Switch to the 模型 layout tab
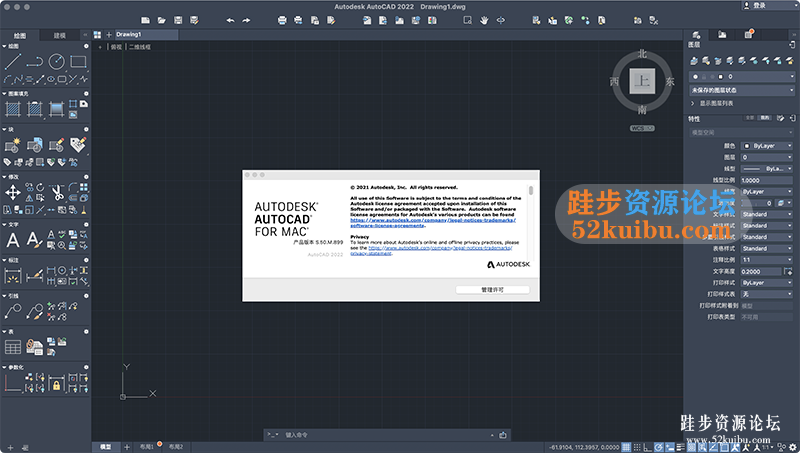 coord(106,447)
